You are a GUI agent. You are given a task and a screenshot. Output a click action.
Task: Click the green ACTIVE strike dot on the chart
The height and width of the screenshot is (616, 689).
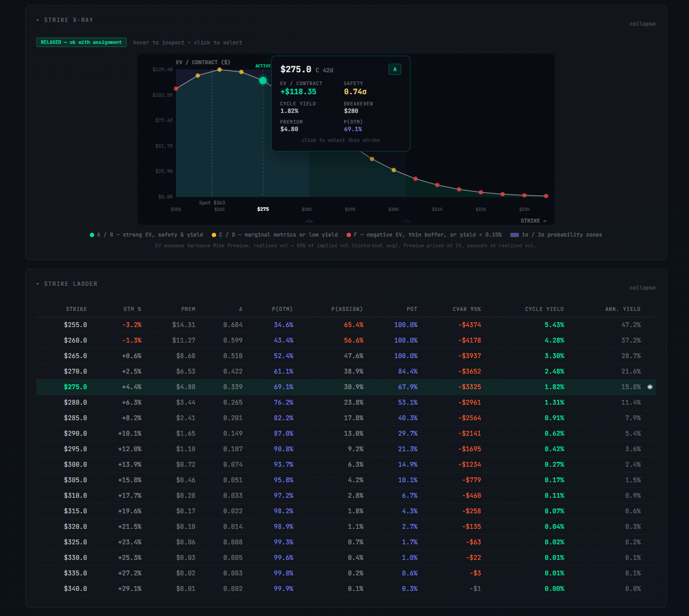tap(263, 79)
